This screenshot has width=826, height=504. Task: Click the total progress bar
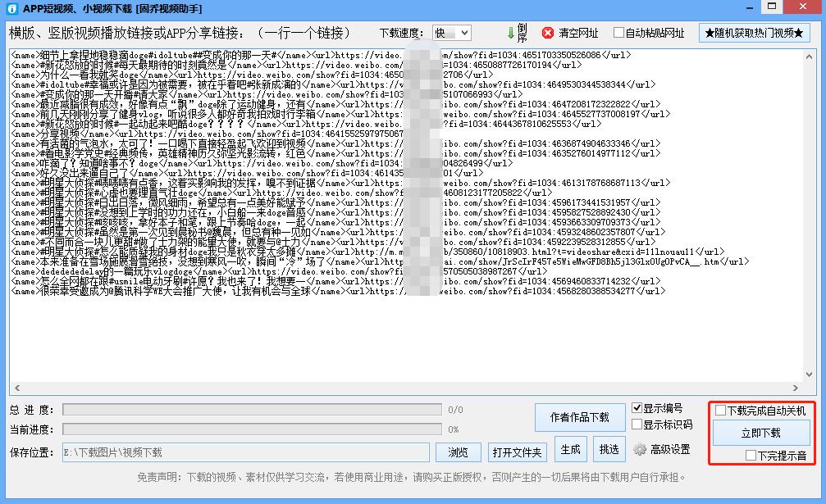(252, 409)
